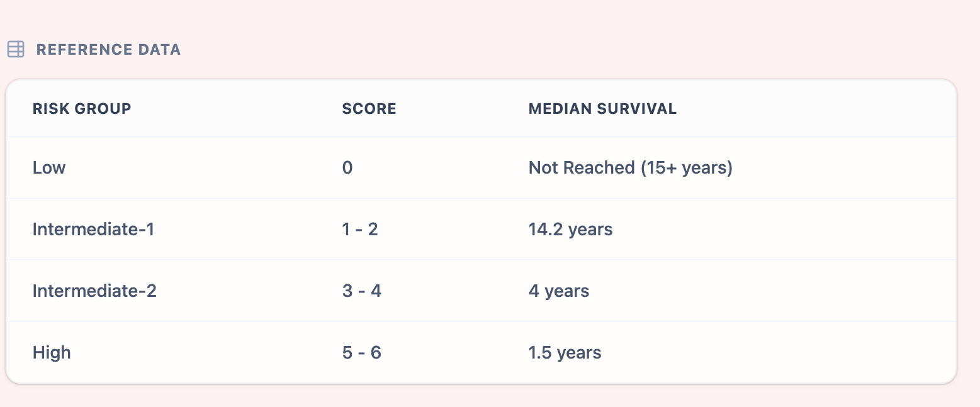Click the 1.5 years survival value
The width and height of the screenshot is (980, 407).
click(x=565, y=352)
